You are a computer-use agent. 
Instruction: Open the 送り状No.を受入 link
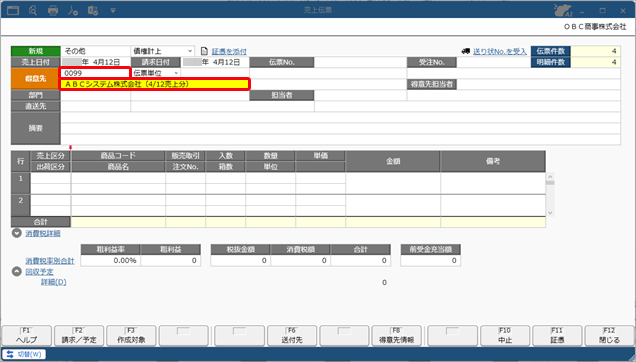click(500, 51)
